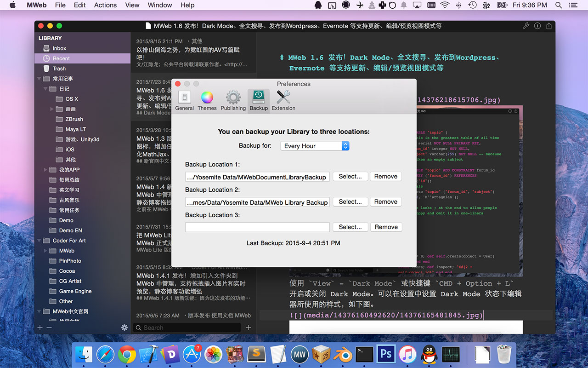Click the Search field below the note list
Screen dimensions: 588x368
pyautogui.click(x=186, y=328)
